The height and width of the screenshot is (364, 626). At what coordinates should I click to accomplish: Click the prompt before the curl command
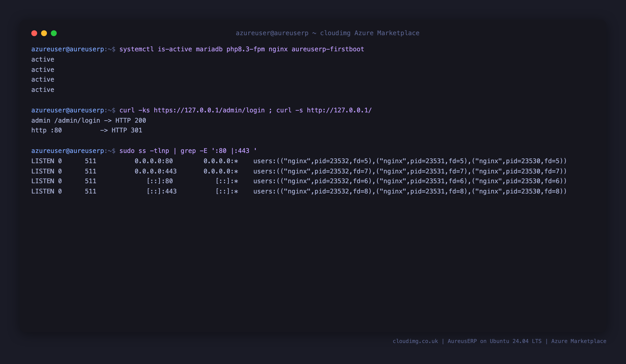coord(73,110)
